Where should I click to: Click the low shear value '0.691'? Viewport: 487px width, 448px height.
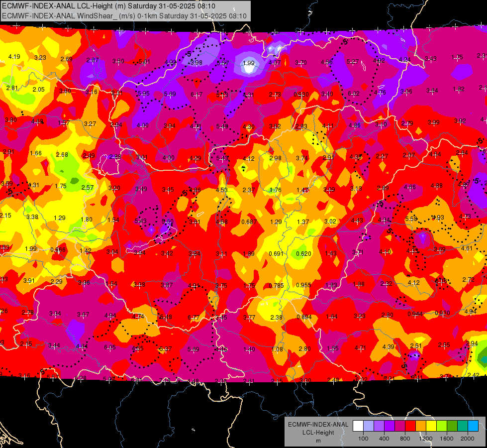(x=276, y=254)
